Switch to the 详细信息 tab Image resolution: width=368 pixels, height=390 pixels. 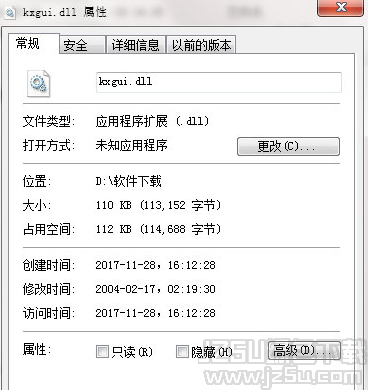(135, 45)
